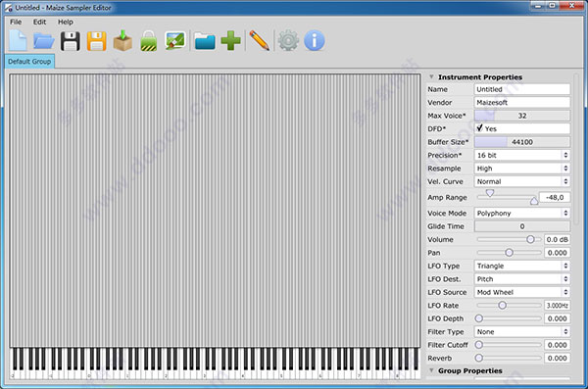
Task: Click the Volume slider handle
Action: [x=530, y=239]
